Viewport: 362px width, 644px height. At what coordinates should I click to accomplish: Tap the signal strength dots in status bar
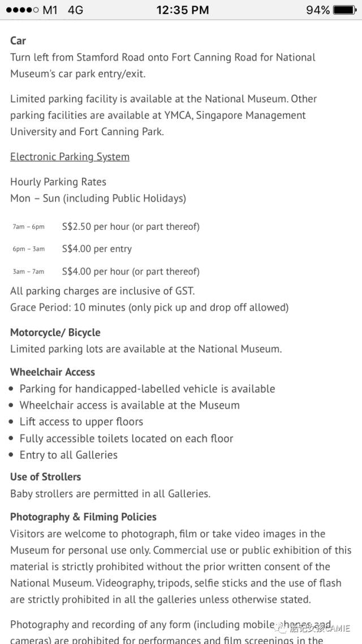[22, 10]
